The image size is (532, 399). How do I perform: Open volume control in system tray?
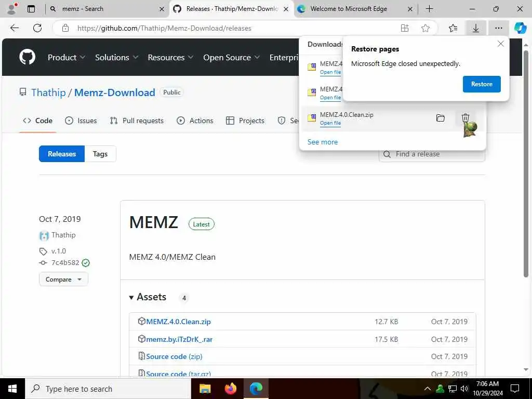coord(464,389)
